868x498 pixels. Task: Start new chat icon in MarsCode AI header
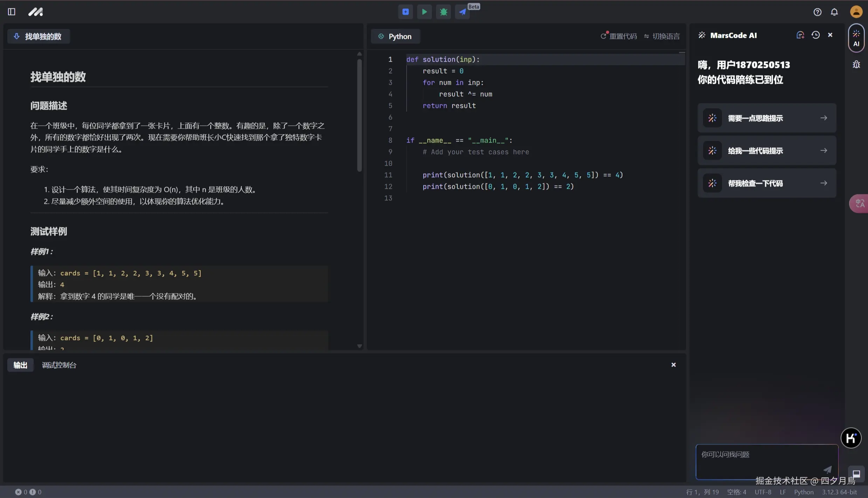[x=800, y=35]
